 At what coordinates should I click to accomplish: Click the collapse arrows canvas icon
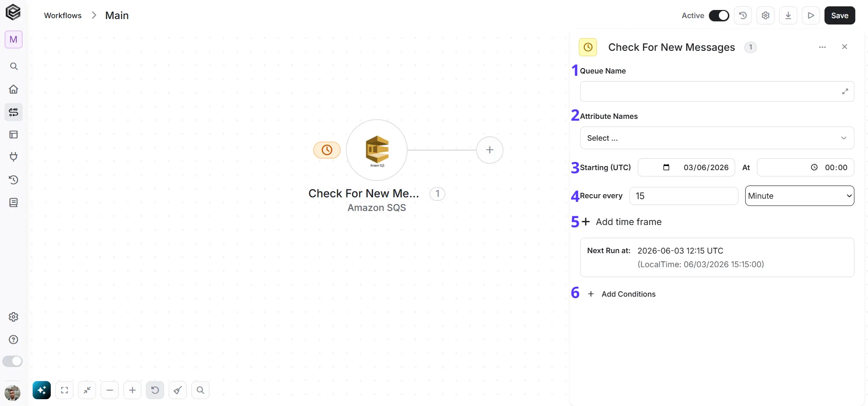pyautogui.click(x=87, y=390)
